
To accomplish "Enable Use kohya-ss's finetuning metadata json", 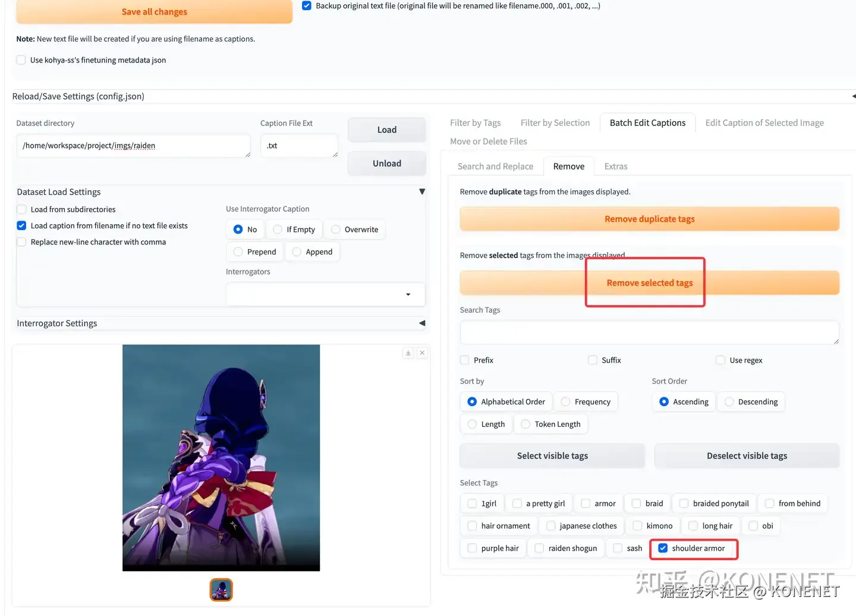I will [x=21, y=60].
